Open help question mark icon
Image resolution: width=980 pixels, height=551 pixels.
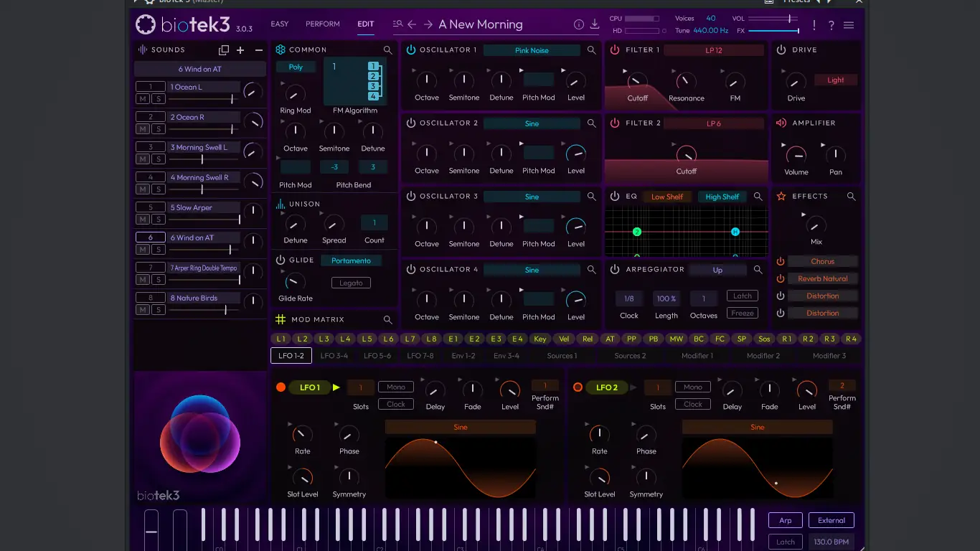(831, 25)
